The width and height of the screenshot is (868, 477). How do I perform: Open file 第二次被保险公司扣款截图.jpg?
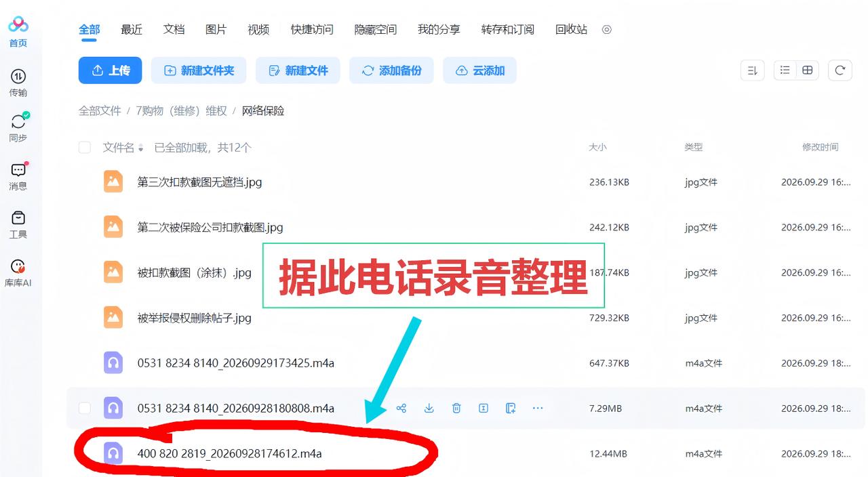(x=210, y=227)
